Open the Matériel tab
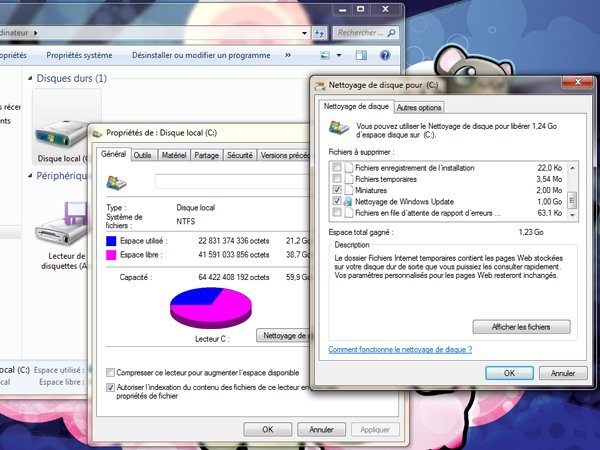 click(174, 155)
